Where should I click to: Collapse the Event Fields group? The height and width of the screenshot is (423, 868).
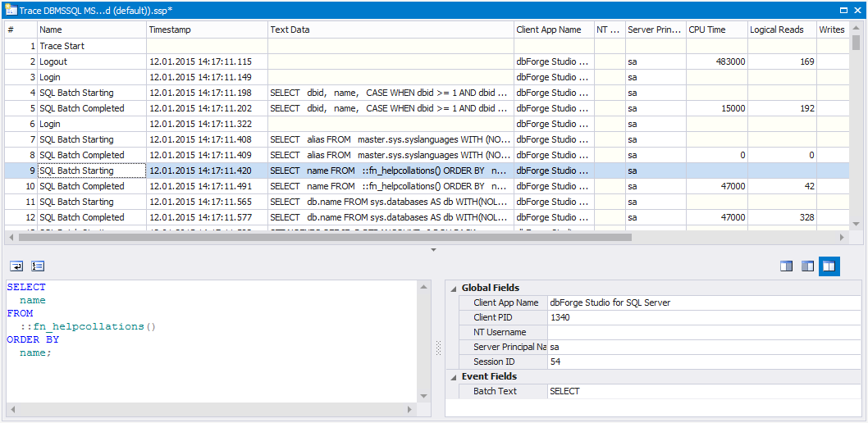tap(454, 376)
